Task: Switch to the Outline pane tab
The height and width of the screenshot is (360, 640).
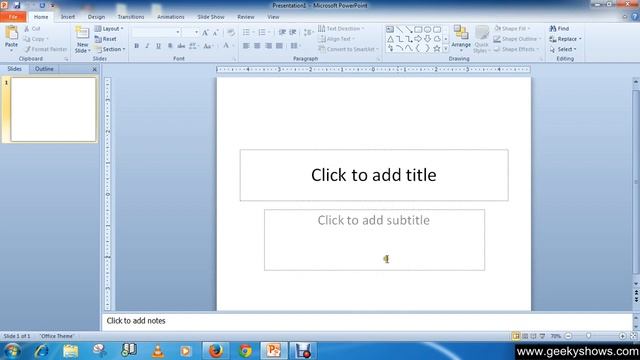Action: tap(44, 69)
